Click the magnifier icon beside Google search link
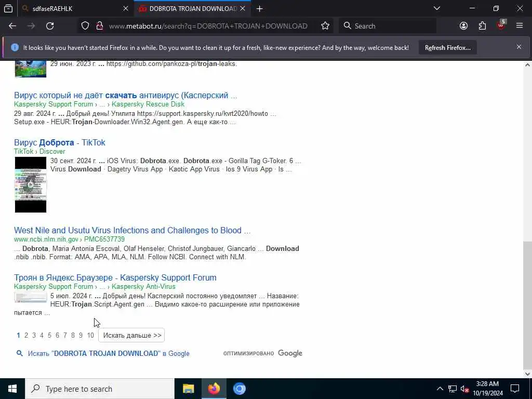This screenshot has width=532, height=399. coord(20,353)
